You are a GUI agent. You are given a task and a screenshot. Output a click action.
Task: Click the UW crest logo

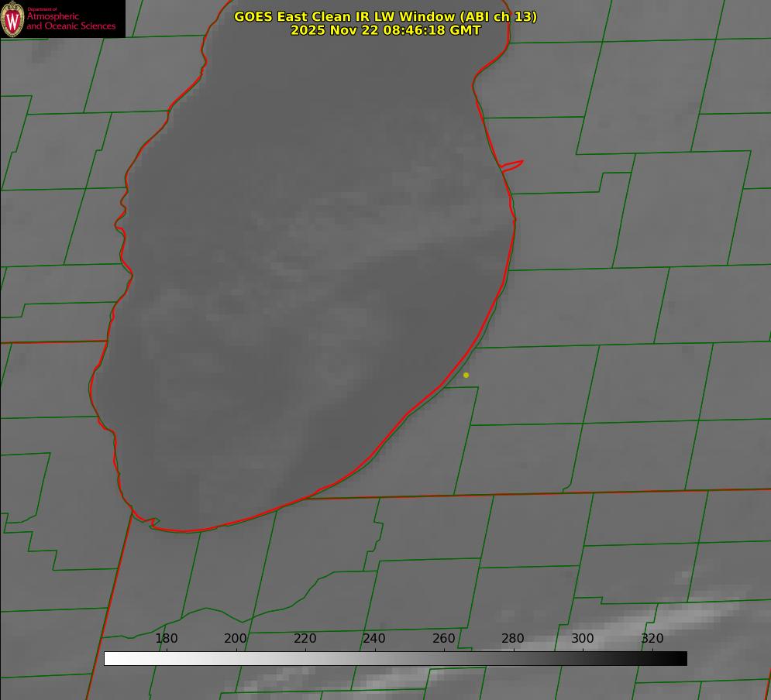(x=12, y=19)
